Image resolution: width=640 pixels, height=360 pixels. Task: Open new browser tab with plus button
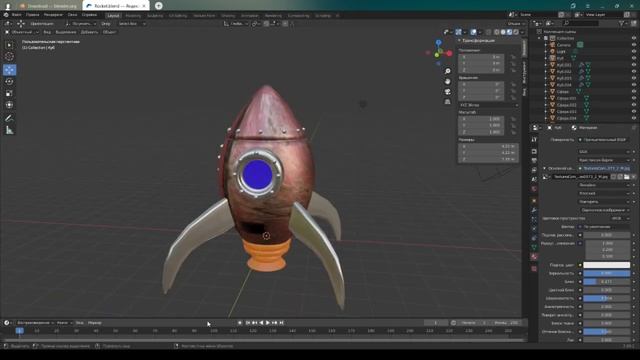(x=159, y=6)
